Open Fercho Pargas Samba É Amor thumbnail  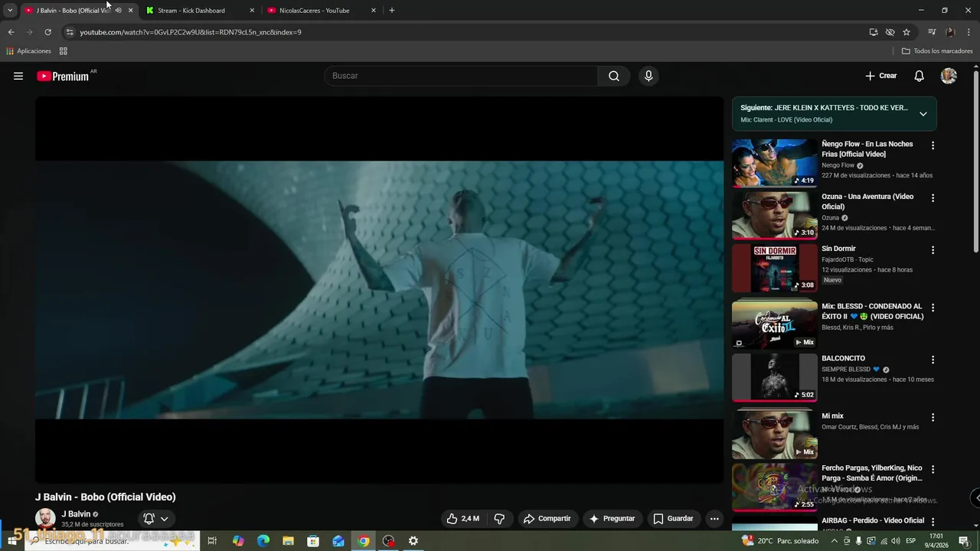tap(774, 487)
